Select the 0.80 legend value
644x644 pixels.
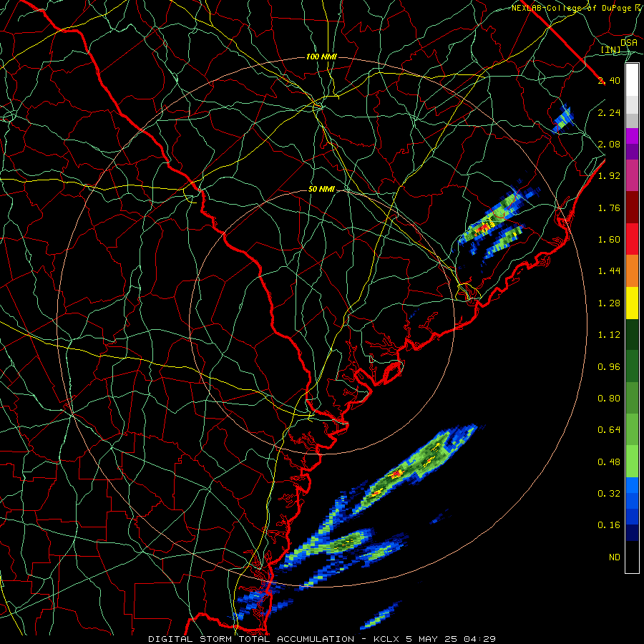pos(609,399)
